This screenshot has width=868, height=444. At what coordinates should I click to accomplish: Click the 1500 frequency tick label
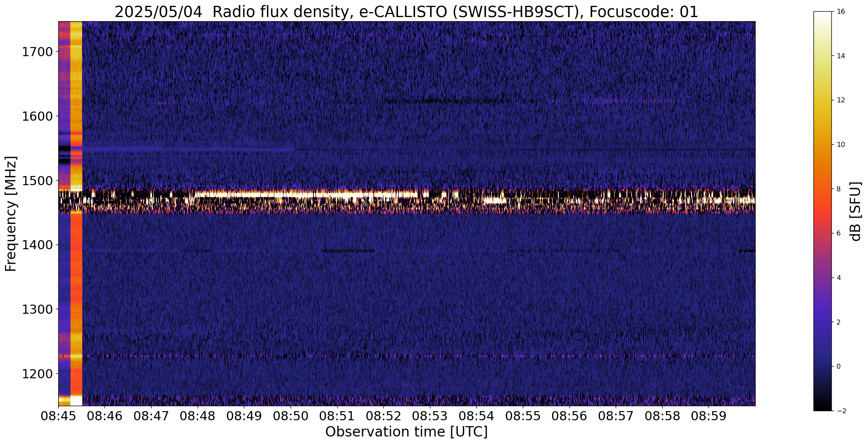[37, 181]
